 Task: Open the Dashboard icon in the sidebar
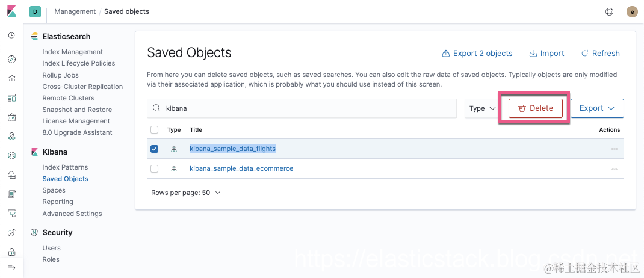[x=11, y=97]
